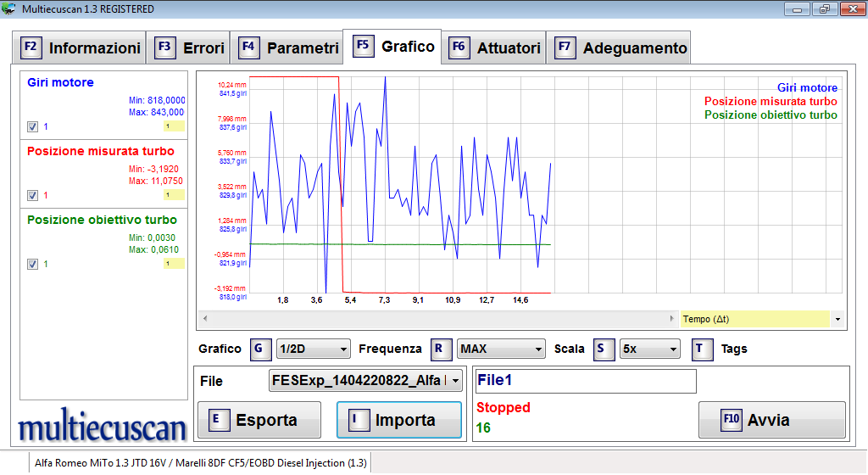
Task: Click the File1 name input field
Action: (585, 381)
